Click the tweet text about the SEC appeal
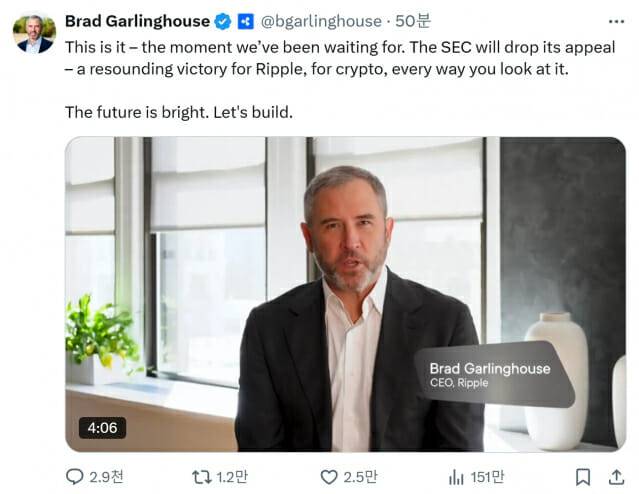Viewport: 639px width, 494px height. click(340, 58)
